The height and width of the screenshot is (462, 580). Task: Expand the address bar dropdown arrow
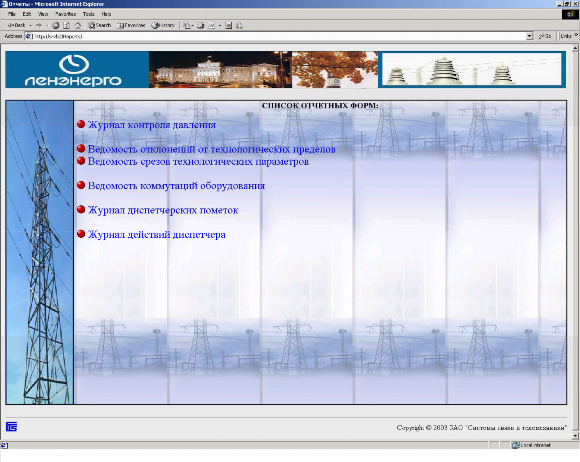tap(529, 36)
